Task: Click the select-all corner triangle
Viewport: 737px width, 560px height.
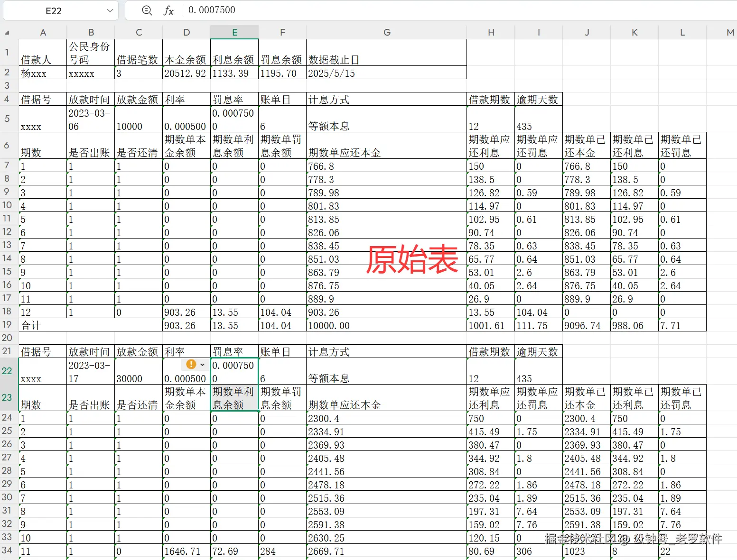Action: [x=7, y=33]
